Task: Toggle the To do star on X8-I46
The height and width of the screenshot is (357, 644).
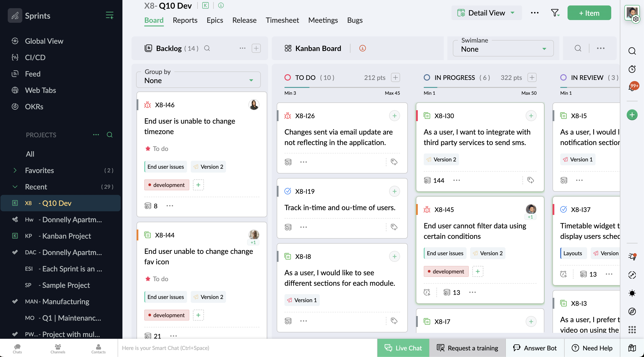Action: click(x=148, y=149)
